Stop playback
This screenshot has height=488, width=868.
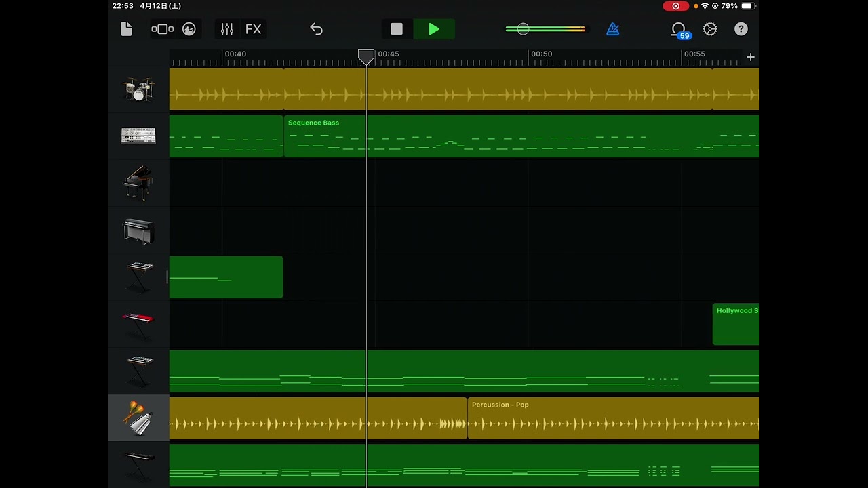coord(397,29)
